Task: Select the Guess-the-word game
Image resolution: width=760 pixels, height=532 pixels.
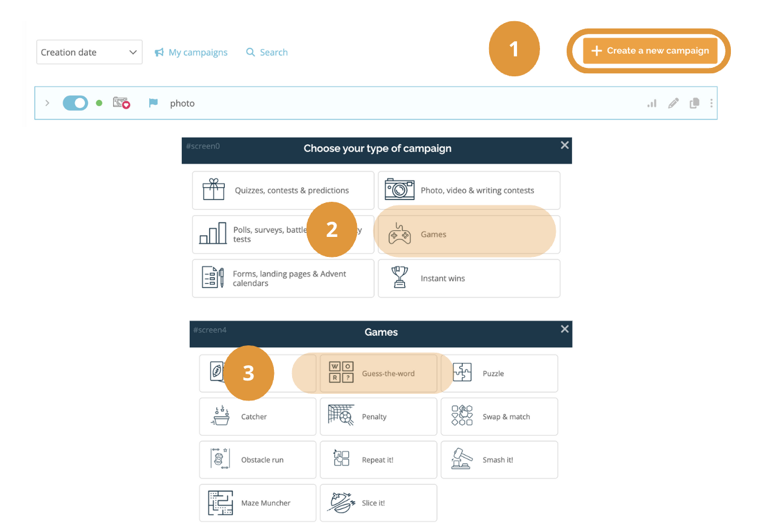Action: point(378,374)
